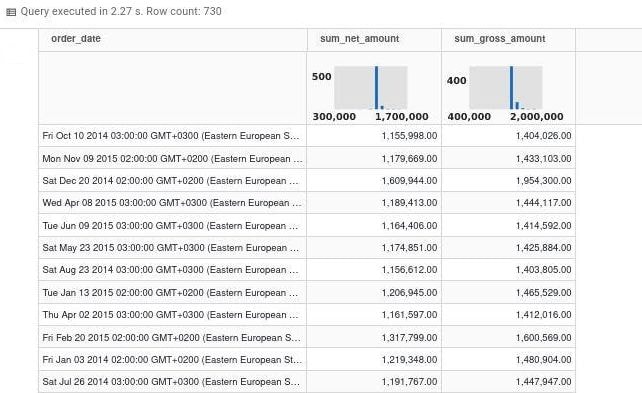This screenshot has width=642, height=393.
Task: Click the sum_net_amount histogram chart
Action: pos(371,88)
